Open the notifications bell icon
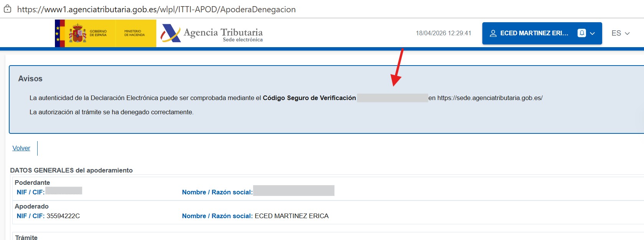This screenshot has width=644, height=240. click(582, 33)
